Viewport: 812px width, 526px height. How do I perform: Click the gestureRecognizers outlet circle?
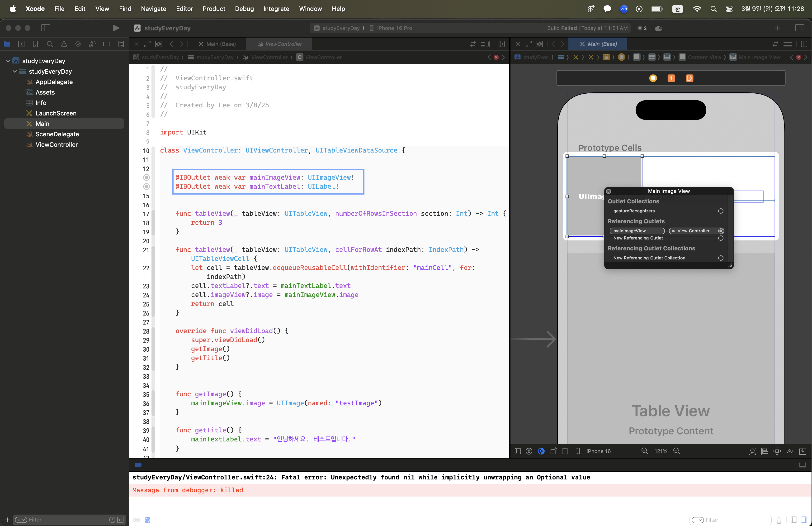click(x=721, y=211)
